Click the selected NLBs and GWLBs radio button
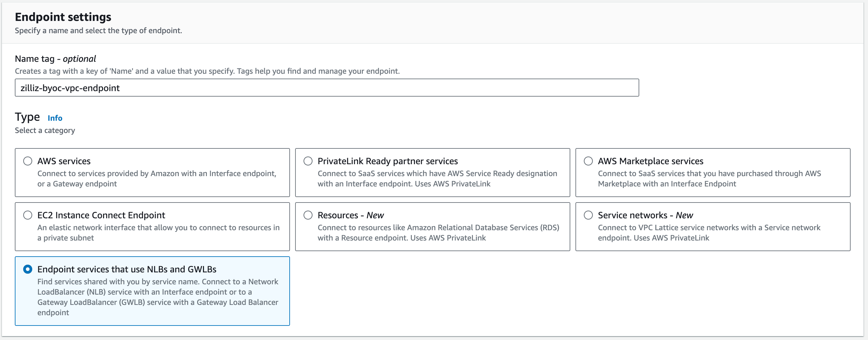The height and width of the screenshot is (340, 868). [x=28, y=269]
